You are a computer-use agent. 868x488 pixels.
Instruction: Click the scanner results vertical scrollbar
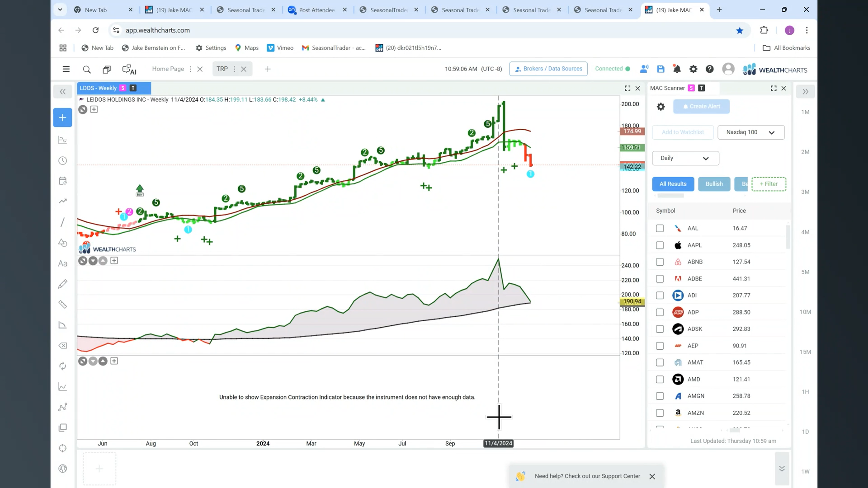click(x=788, y=236)
